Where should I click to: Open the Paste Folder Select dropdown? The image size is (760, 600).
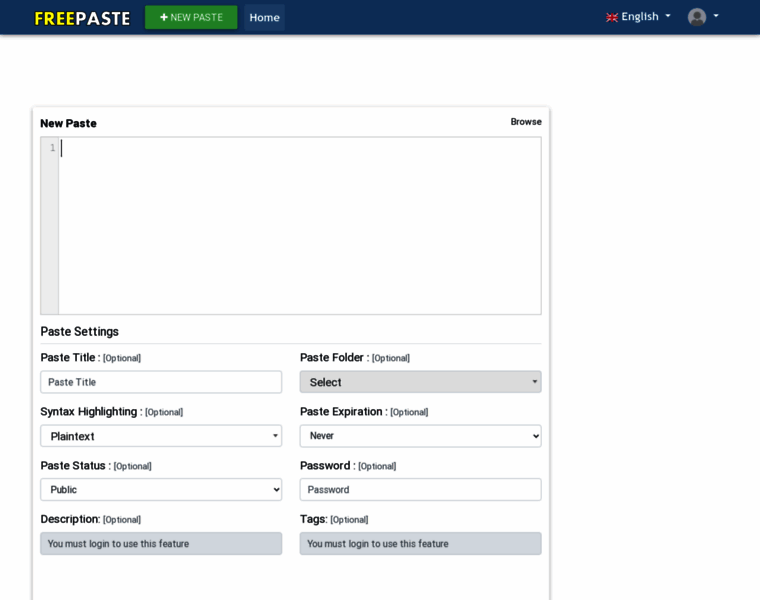[420, 382]
